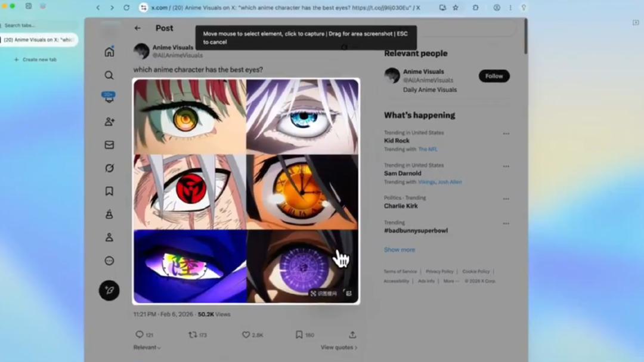This screenshot has height=362, width=644.
Task: Open Charlie Kirk trend options dots
Action: coord(506,199)
